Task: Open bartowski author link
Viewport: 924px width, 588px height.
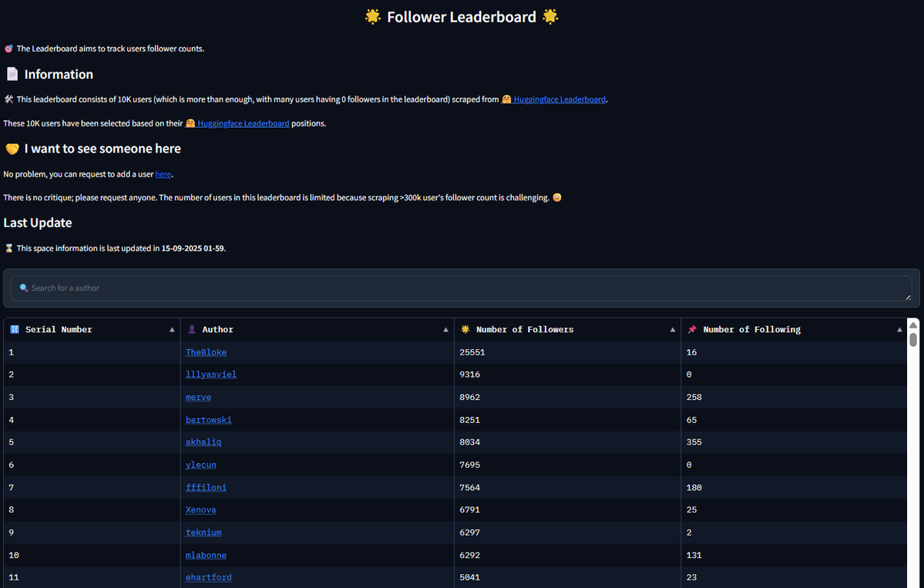Action: point(208,420)
